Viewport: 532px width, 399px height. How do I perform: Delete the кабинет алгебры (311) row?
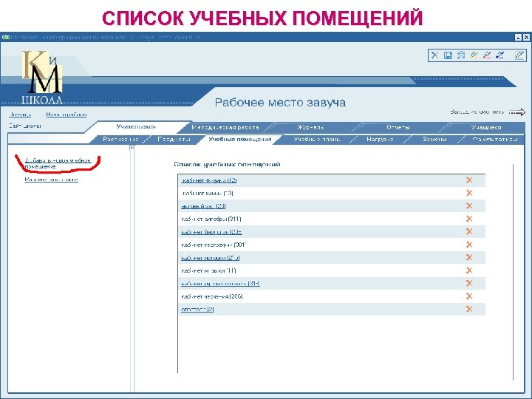469,219
